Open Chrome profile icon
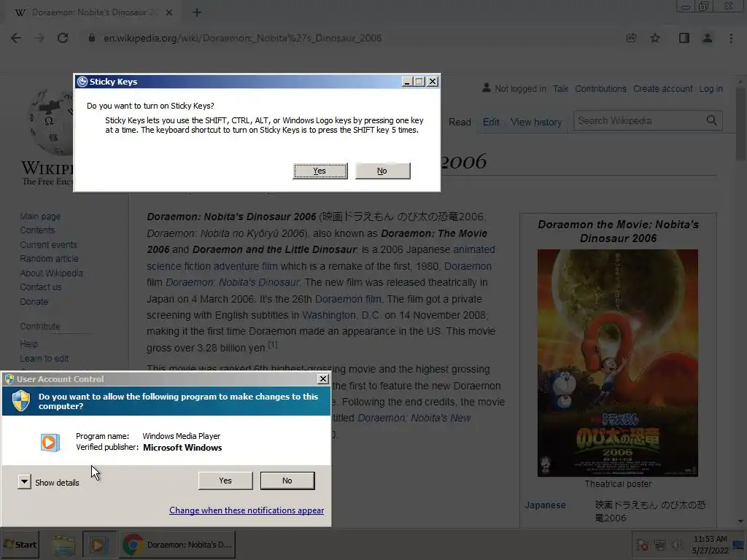Image resolution: width=747 pixels, height=560 pixels. [708, 38]
